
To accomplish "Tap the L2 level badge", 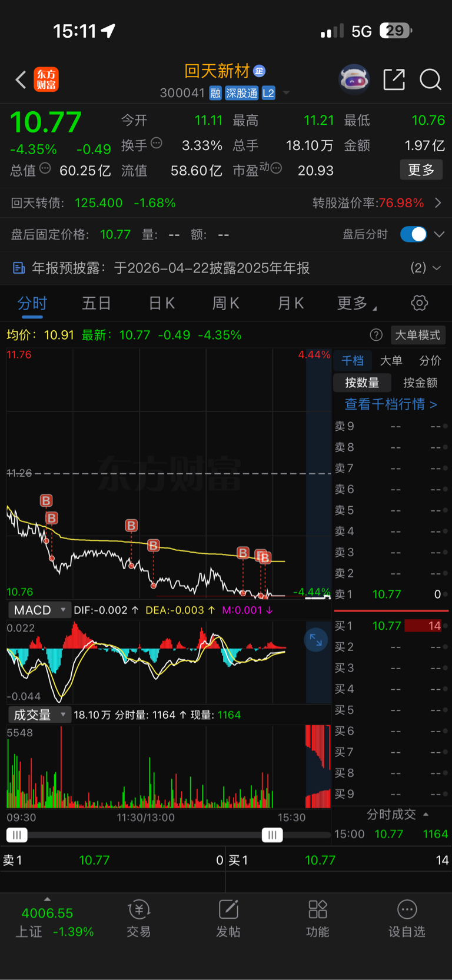I will point(268,93).
